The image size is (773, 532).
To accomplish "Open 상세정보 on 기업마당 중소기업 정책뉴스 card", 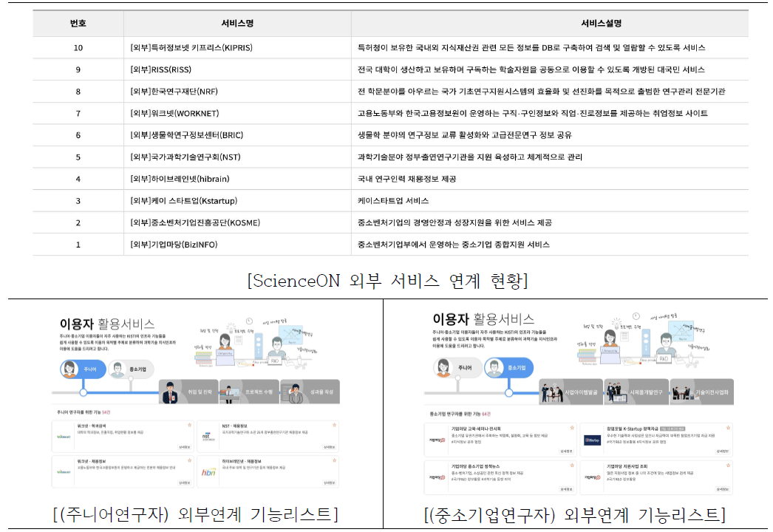I will (x=566, y=489).
